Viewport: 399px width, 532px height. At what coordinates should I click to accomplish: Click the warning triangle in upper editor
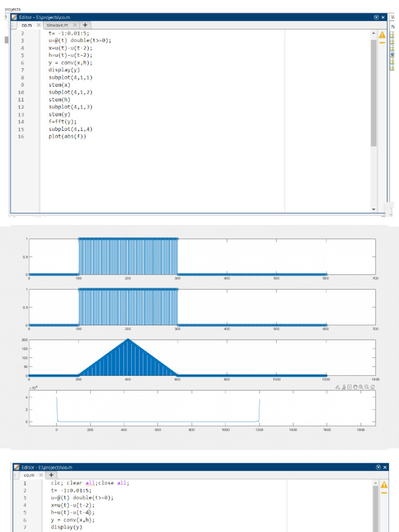(x=382, y=35)
